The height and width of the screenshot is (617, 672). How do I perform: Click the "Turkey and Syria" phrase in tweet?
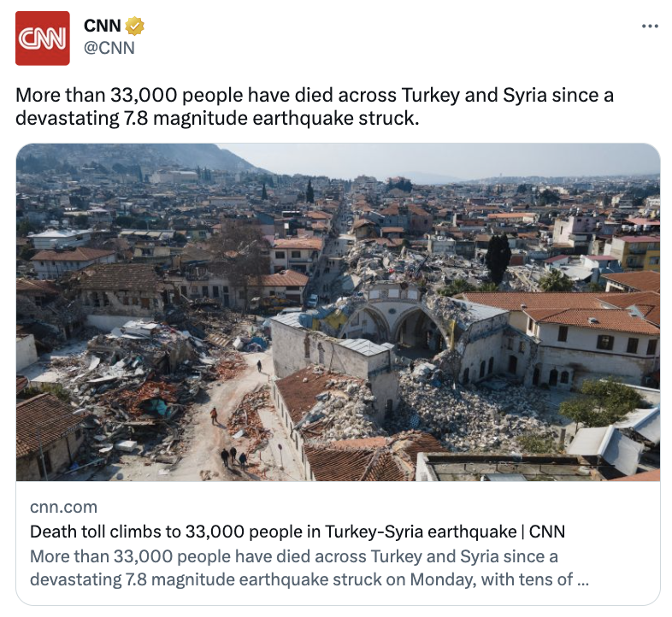click(x=474, y=95)
